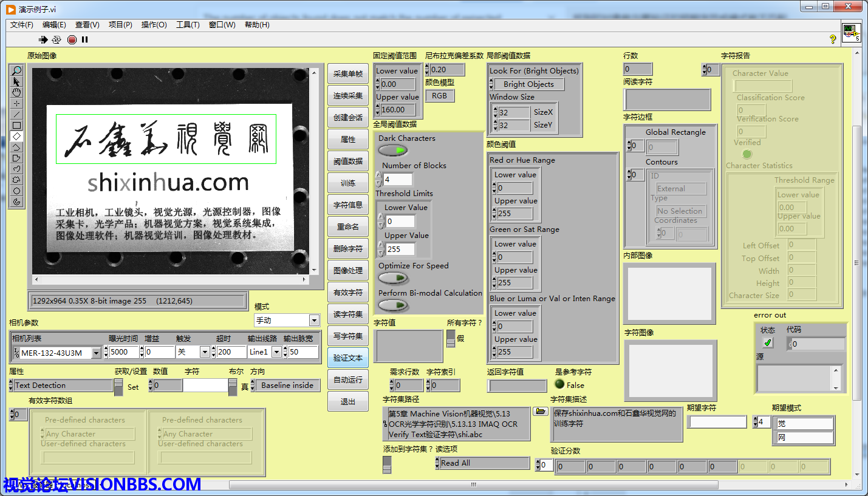
Task: Open the 文件(F) menu
Action: point(22,25)
